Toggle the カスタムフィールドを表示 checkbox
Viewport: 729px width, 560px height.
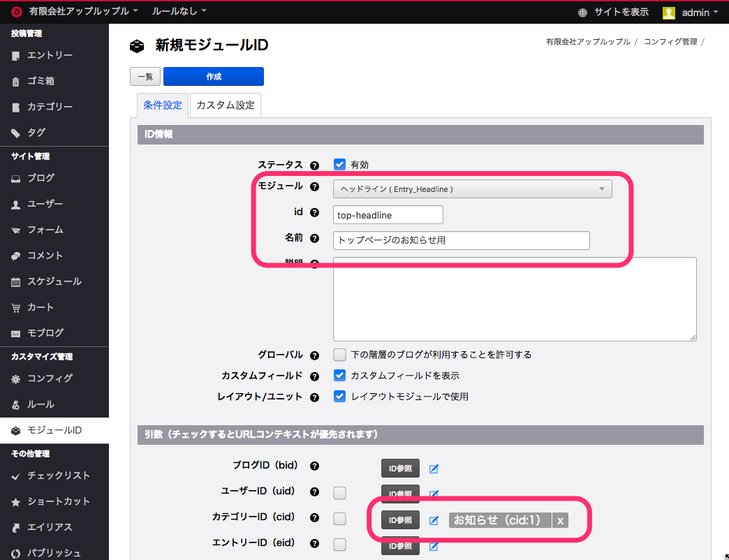pos(340,375)
